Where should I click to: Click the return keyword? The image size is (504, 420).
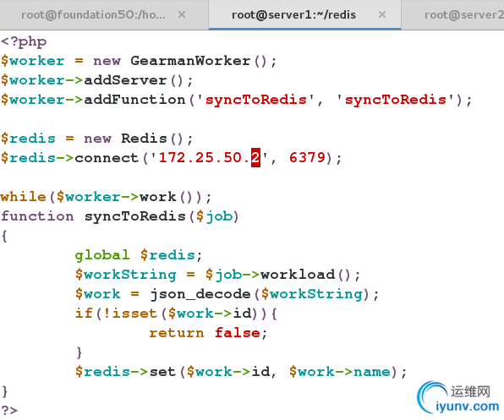pos(177,333)
